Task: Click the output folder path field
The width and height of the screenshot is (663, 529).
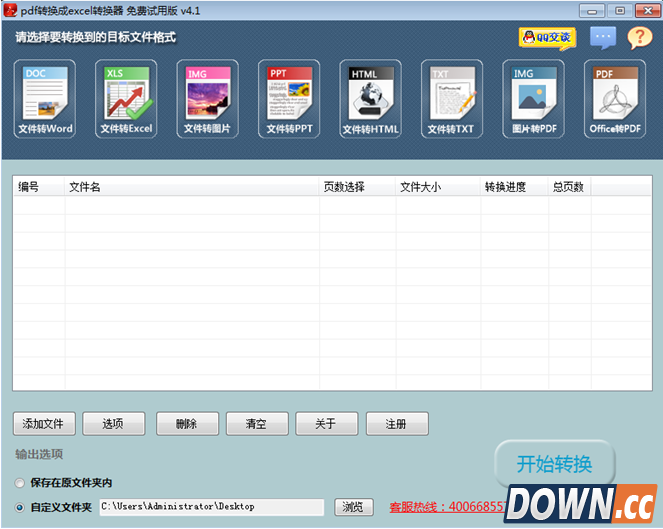Action: click(x=212, y=507)
